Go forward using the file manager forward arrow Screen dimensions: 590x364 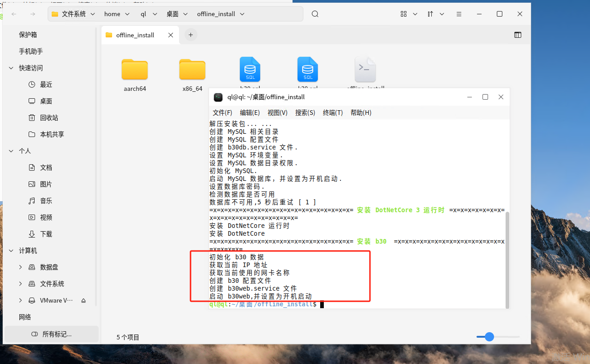click(33, 14)
